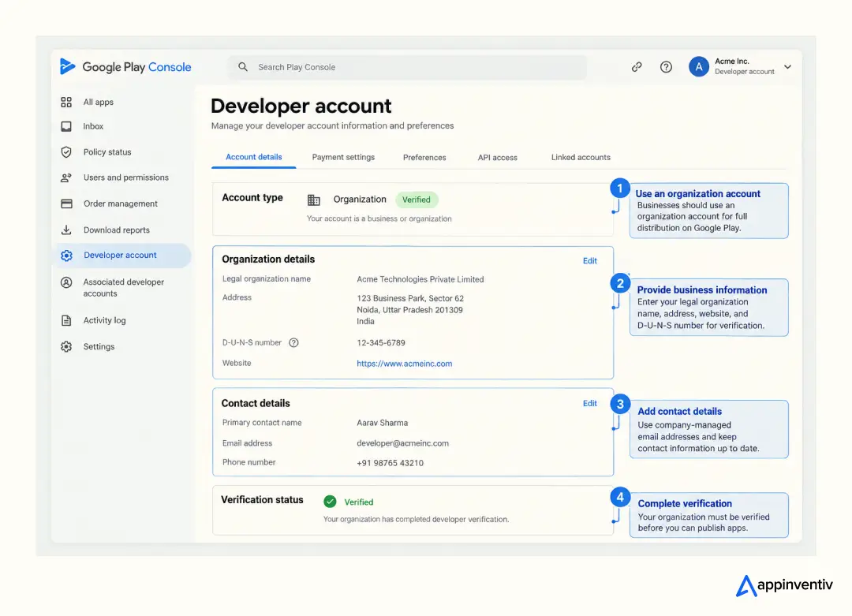The image size is (852, 616).
Task: Edit the Contact details section
Action: coord(589,404)
